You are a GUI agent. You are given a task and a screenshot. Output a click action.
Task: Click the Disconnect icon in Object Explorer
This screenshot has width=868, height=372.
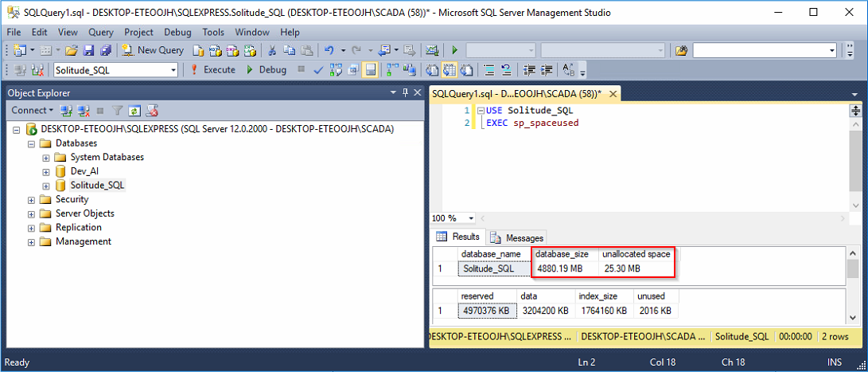(x=83, y=111)
